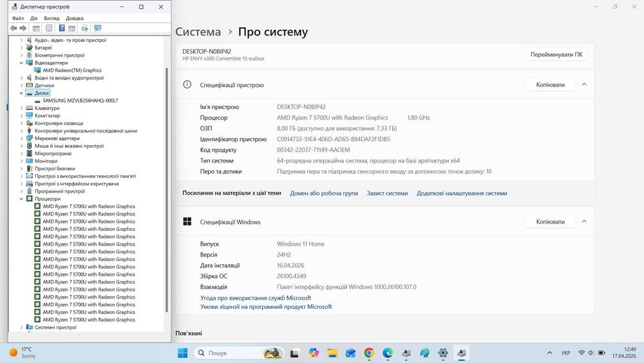The width and height of the screenshot is (644, 363).
Task: Open clock and date 12:49 flyout
Action: click(624, 353)
